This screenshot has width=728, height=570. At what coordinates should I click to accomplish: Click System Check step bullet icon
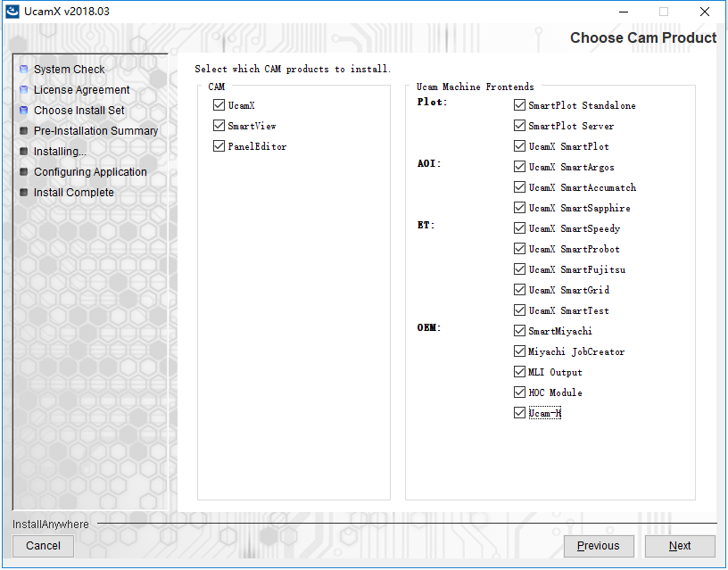(x=24, y=70)
